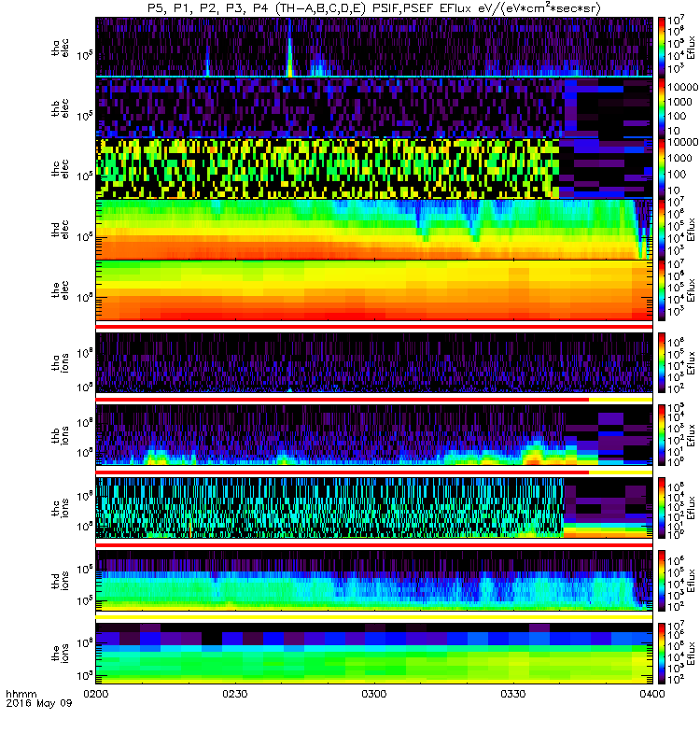Click inside the thc elec spectrogram panel
Screen dimensions: 700x747
[374, 169]
